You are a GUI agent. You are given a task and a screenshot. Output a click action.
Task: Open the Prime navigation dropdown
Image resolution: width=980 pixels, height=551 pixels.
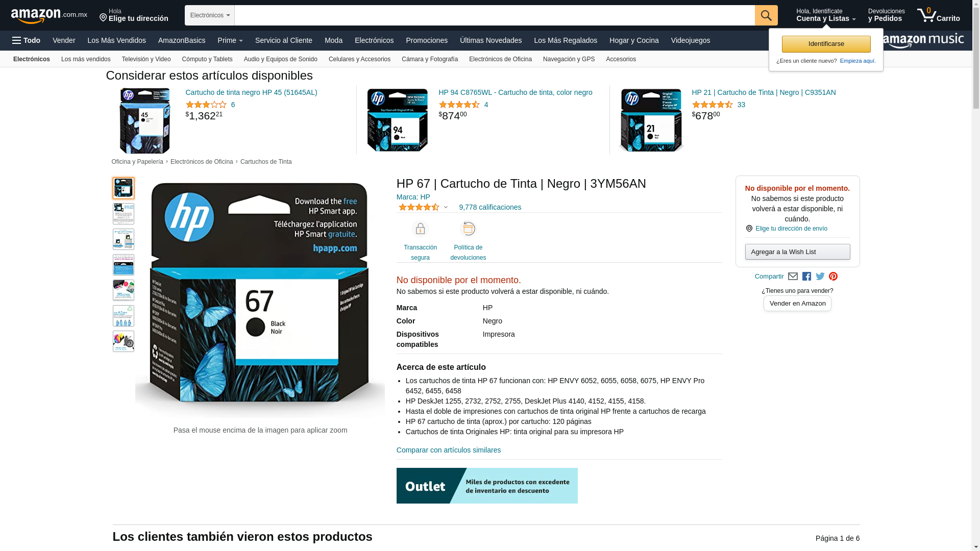pos(230,40)
